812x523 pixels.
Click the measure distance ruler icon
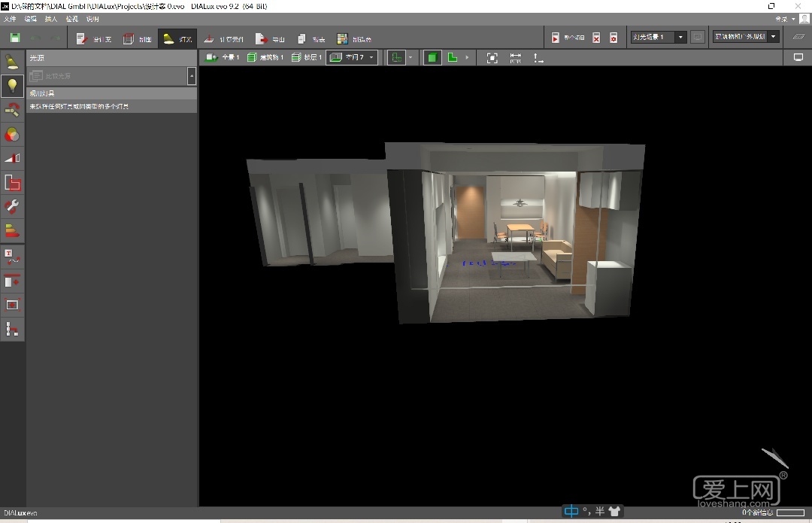(x=516, y=58)
